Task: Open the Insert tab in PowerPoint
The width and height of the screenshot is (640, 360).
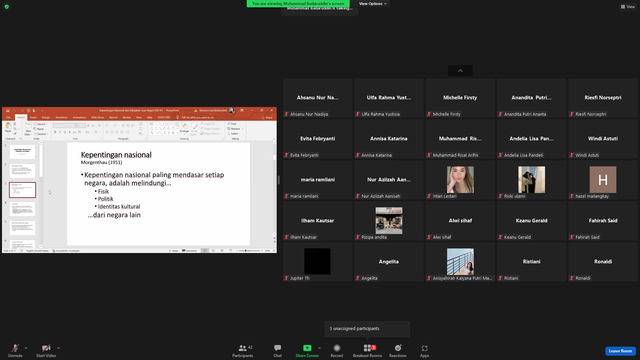Action: pos(33,118)
